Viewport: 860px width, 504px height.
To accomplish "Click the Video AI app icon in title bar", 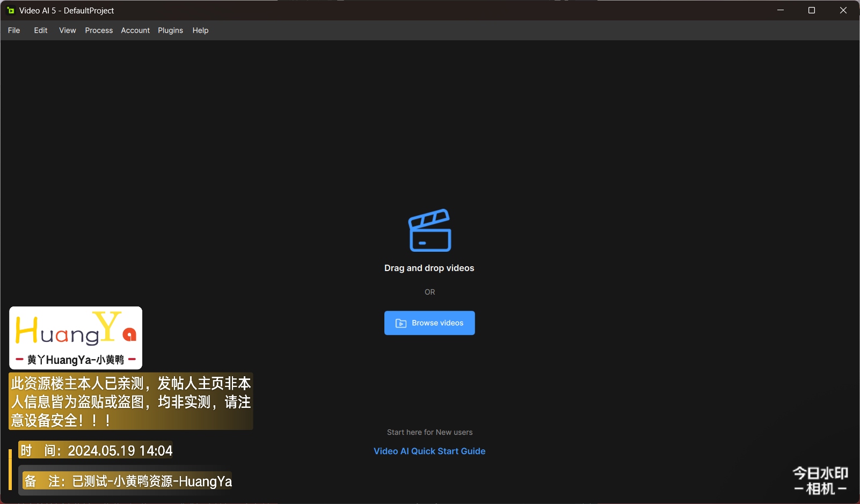I will pos(10,10).
